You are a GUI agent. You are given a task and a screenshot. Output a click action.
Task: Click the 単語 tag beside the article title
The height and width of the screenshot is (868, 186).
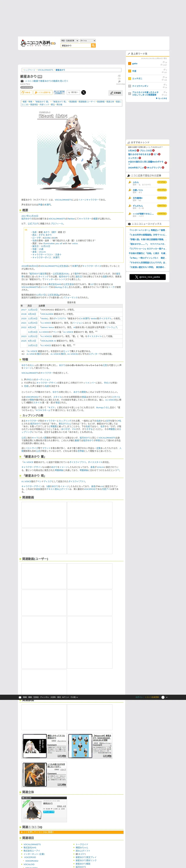pyautogui.click(x=40, y=77)
